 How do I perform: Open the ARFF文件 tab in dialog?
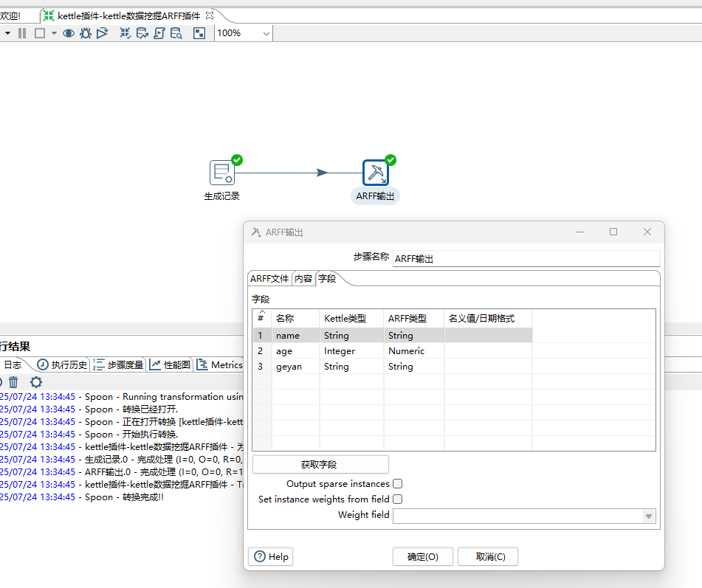(x=269, y=279)
